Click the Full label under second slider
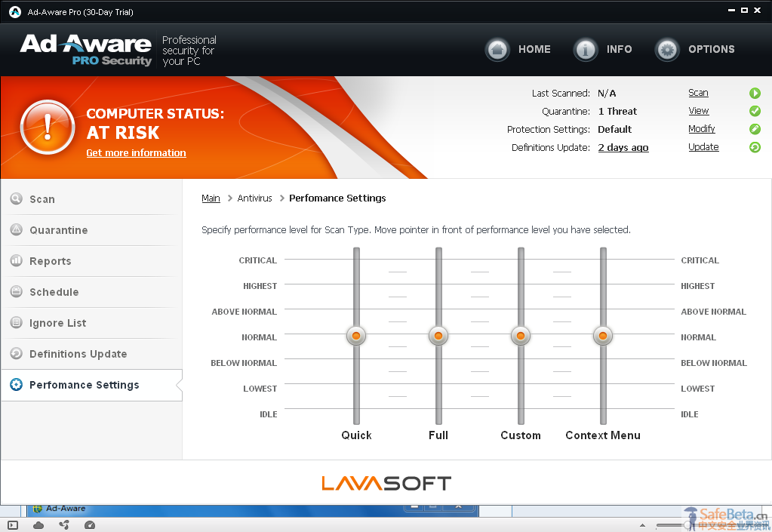772x532 pixels. point(438,435)
